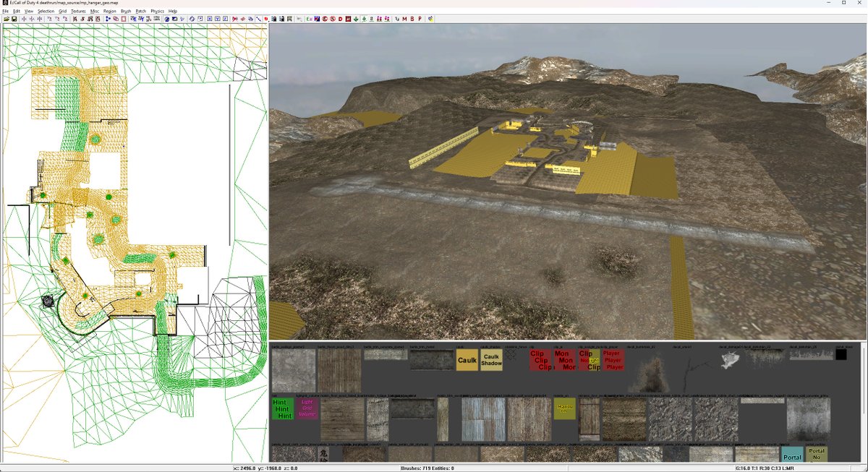This screenshot has height=472, width=868.
Task: Open the Textures menu
Action: (x=78, y=12)
